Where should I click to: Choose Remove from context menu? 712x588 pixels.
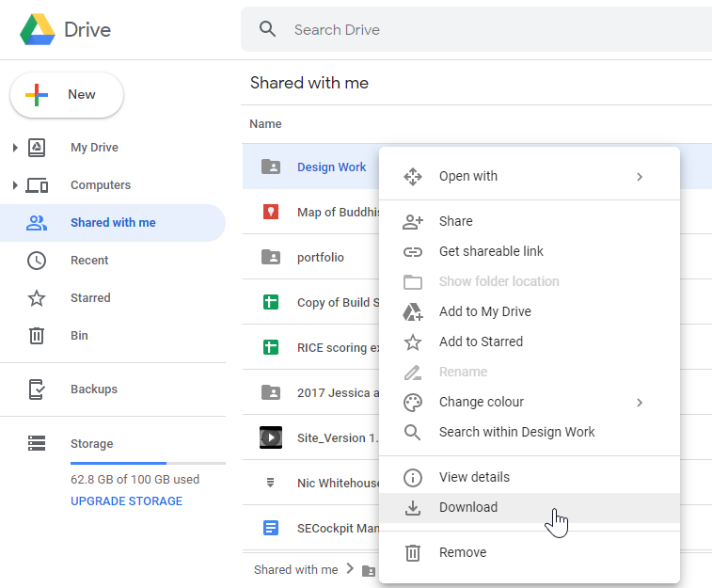tap(529, 552)
